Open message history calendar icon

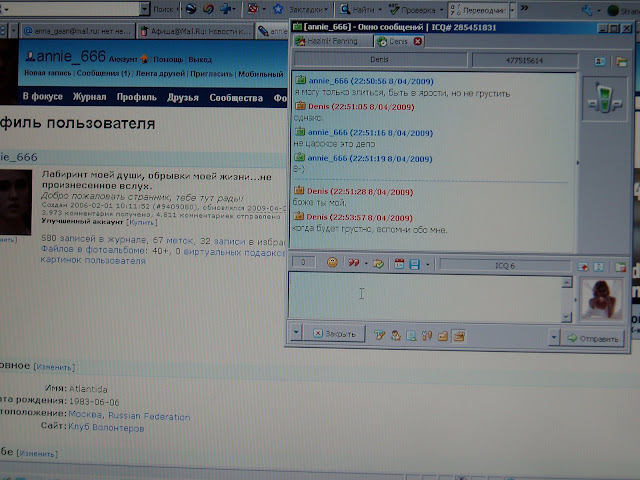pos(399,264)
